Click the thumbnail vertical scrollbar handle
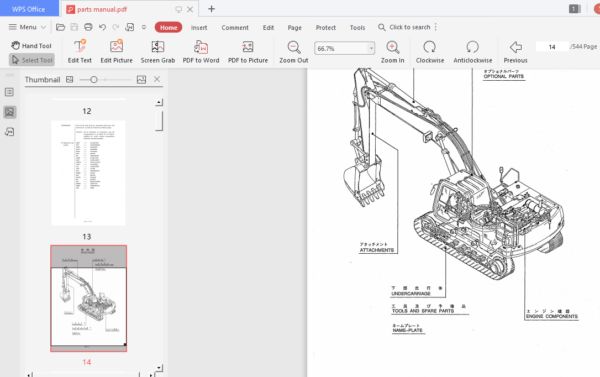Image resolution: width=600 pixels, height=377 pixels. [x=159, y=121]
